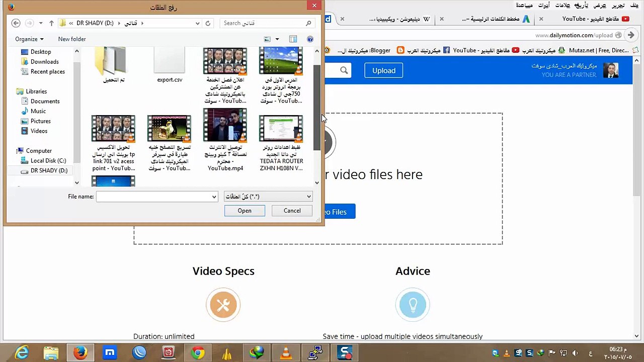Select Music library
The width and height of the screenshot is (644, 362).
(33, 111)
